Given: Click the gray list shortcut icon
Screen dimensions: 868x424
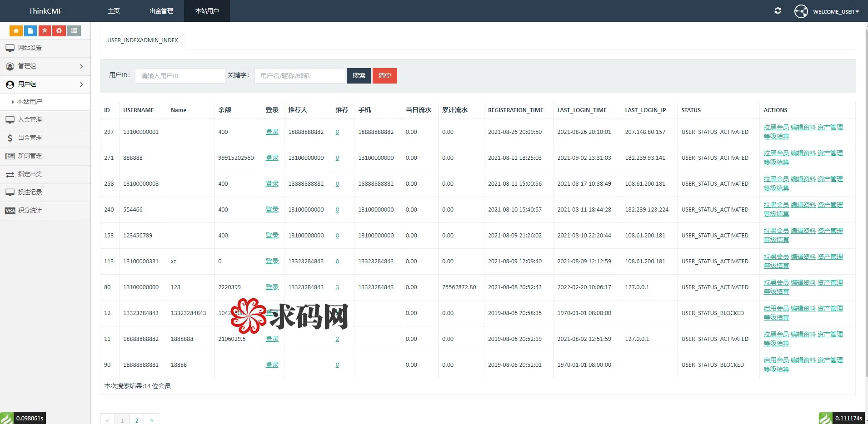Looking at the screenshot, I should tap(74, 31).
